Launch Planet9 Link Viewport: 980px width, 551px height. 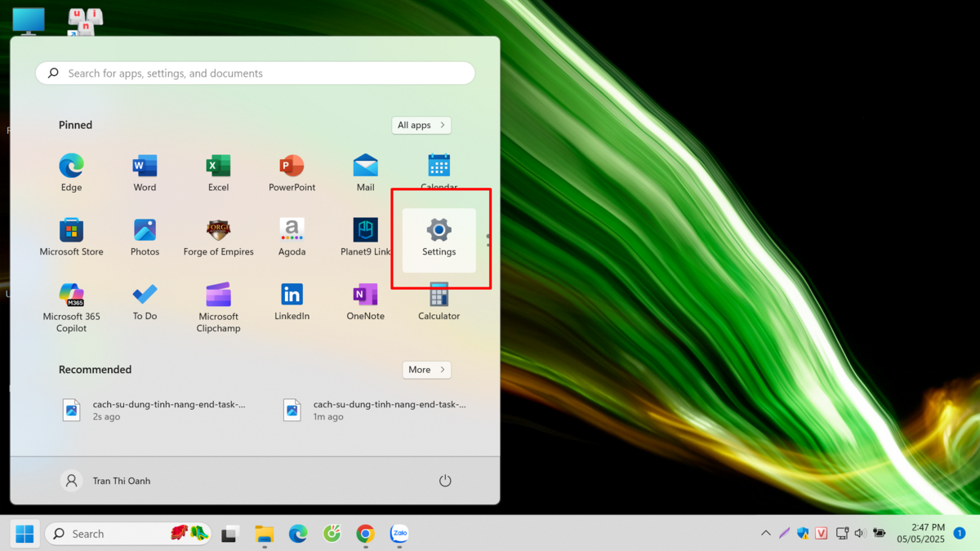[365, 238]
